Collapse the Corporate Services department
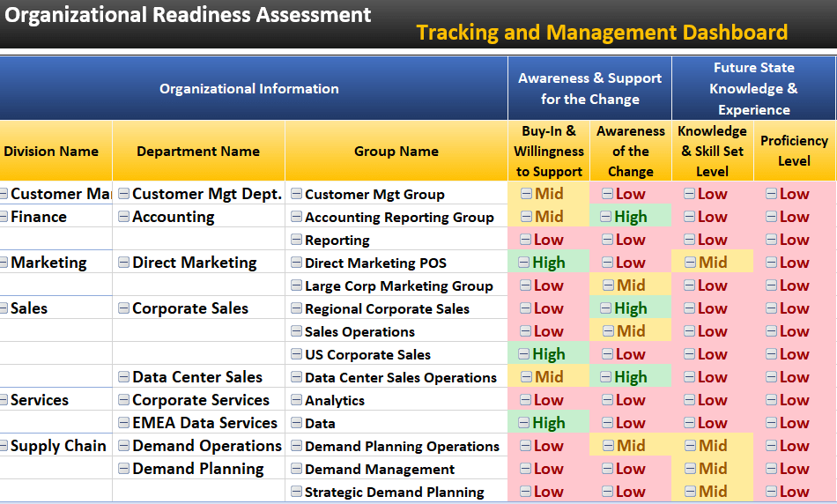 pos(123,400)
